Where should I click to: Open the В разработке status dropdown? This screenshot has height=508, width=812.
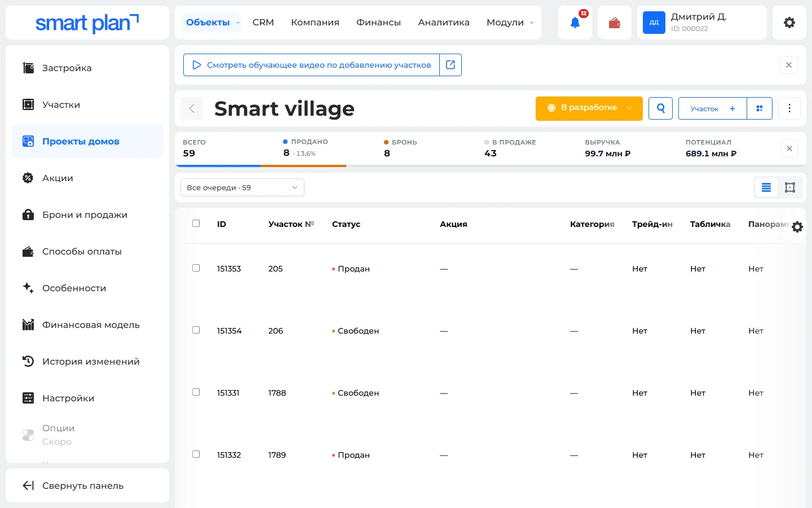[x=589, y=108]
